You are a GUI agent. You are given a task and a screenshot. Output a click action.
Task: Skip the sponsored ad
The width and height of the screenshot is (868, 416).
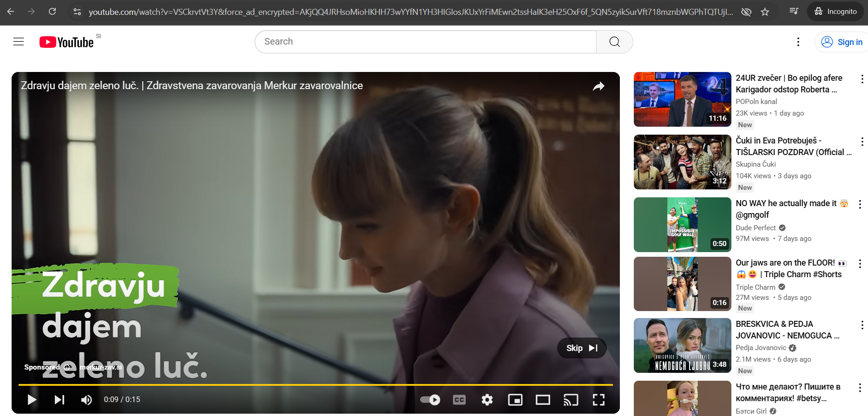click(x=582, y=348)
